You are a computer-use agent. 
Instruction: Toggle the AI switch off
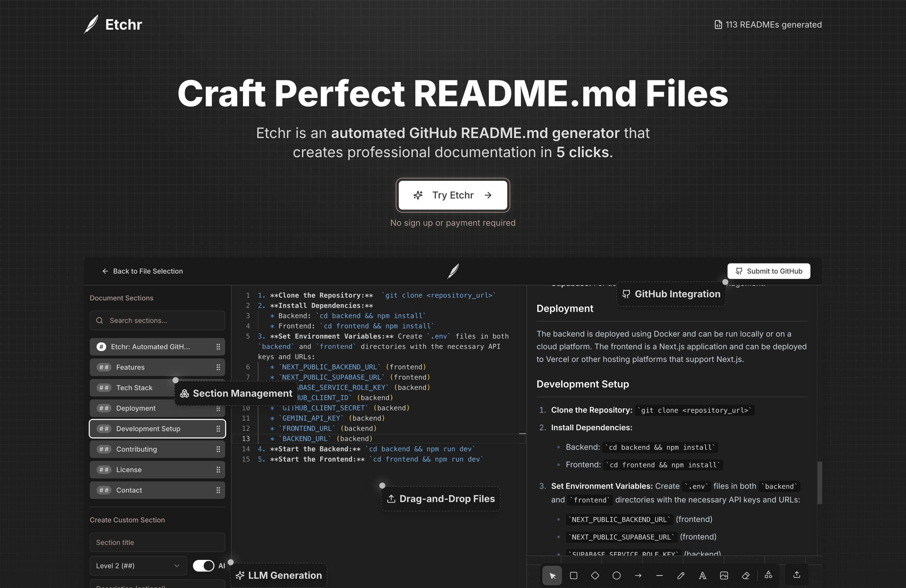pos(204,566)
